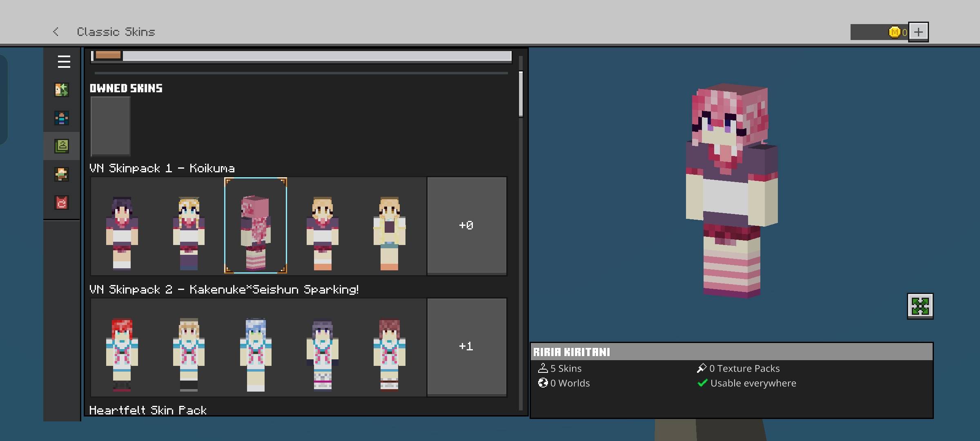Click the Usable everywhere checkmark entry
Image resolution: width=980 pixels, height=441 pixels.
pyautogui.click(x=747, y=383)
